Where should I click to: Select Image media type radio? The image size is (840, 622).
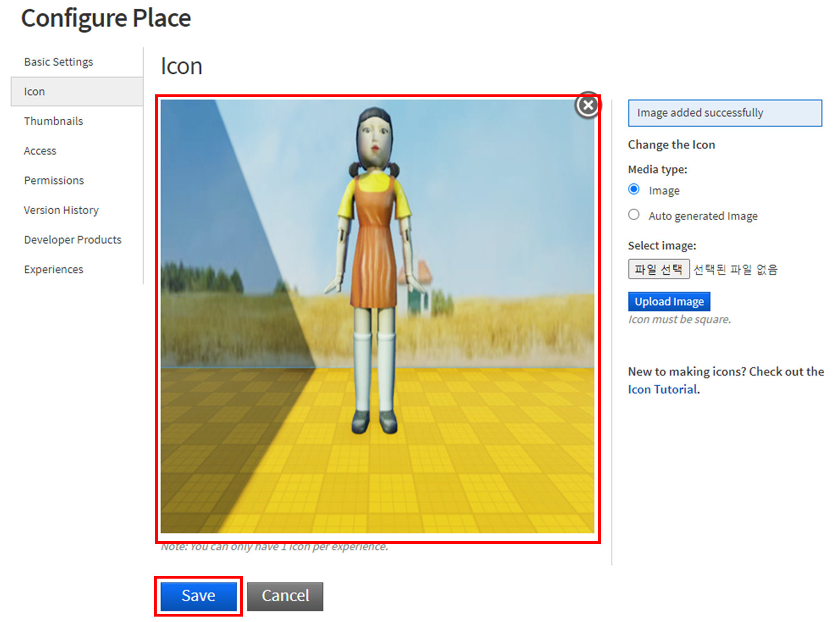tap(633, 189)
